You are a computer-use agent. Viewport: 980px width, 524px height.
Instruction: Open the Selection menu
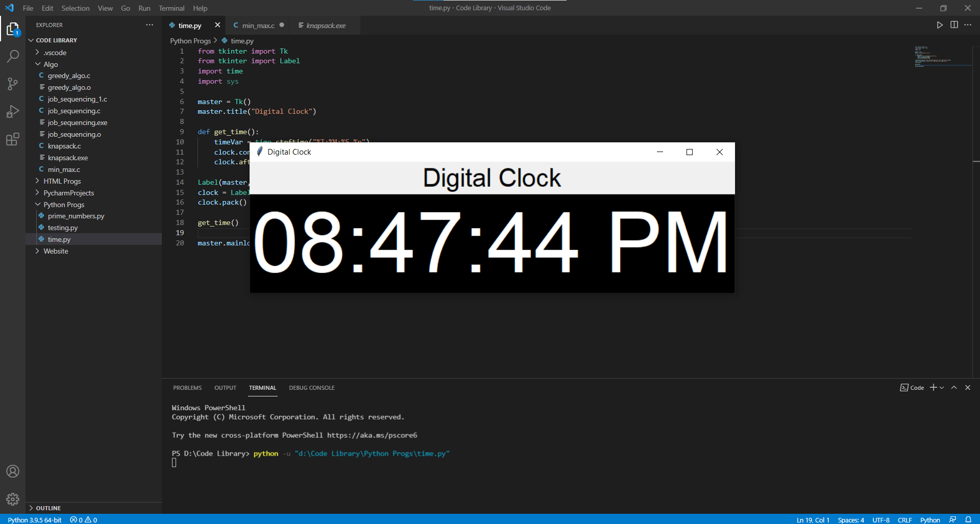tap(76, 8)
